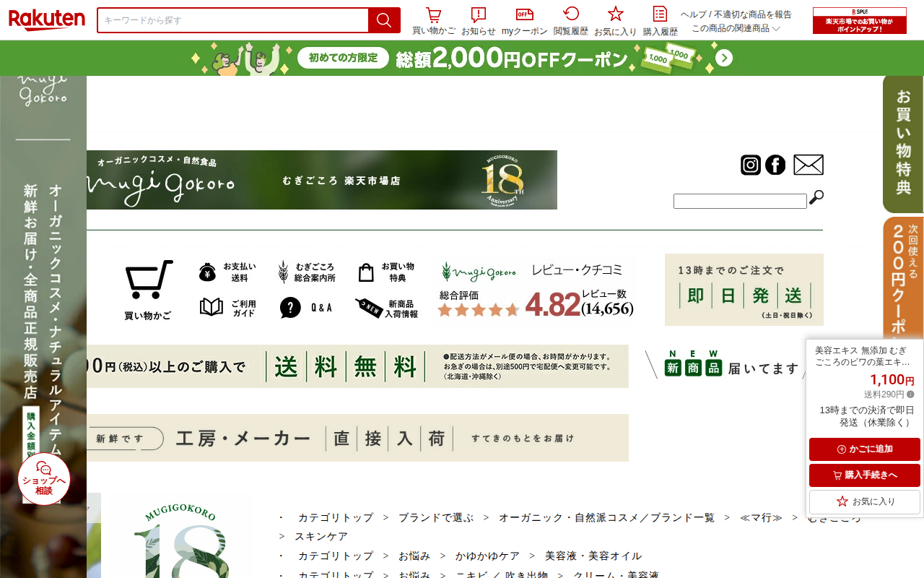Click the mail envelope icon
This screenshot has width=924, height=578.
point(808,165)
